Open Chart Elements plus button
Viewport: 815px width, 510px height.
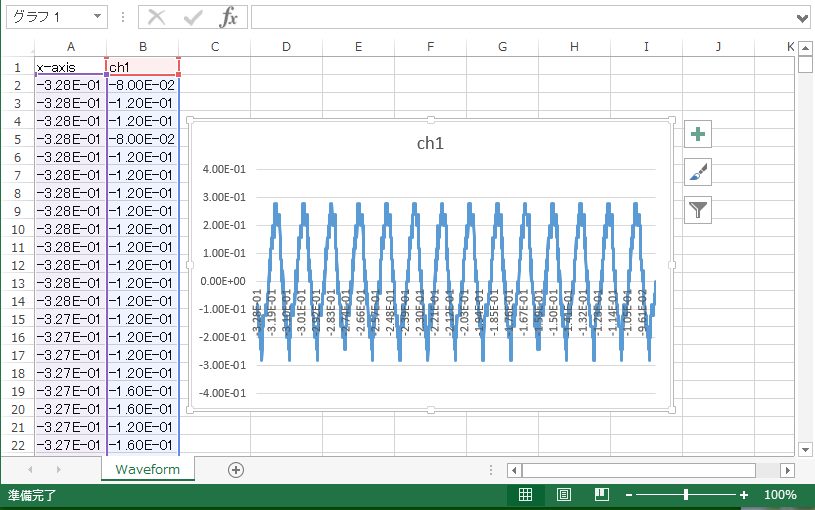point(698,135)
